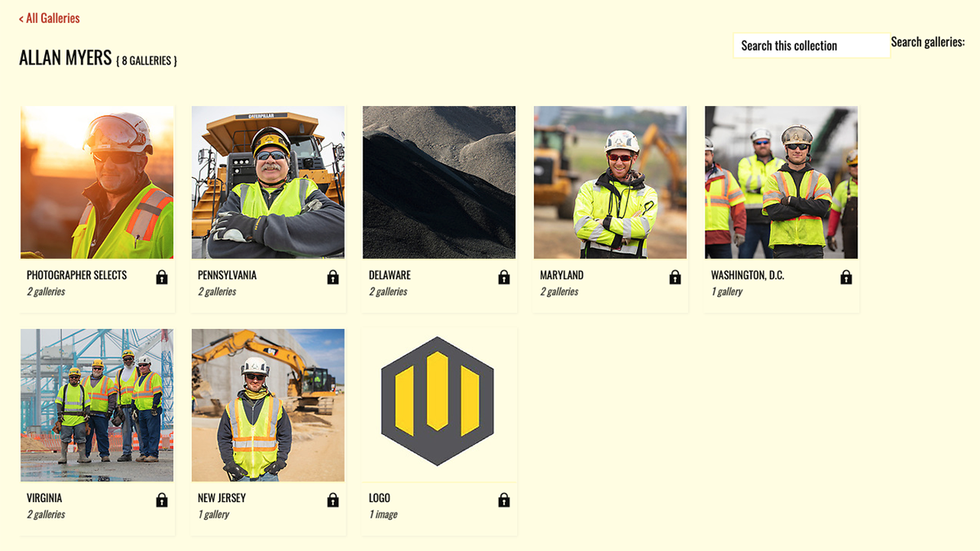View the Delaware gravel thumbnail

[439, 182]
